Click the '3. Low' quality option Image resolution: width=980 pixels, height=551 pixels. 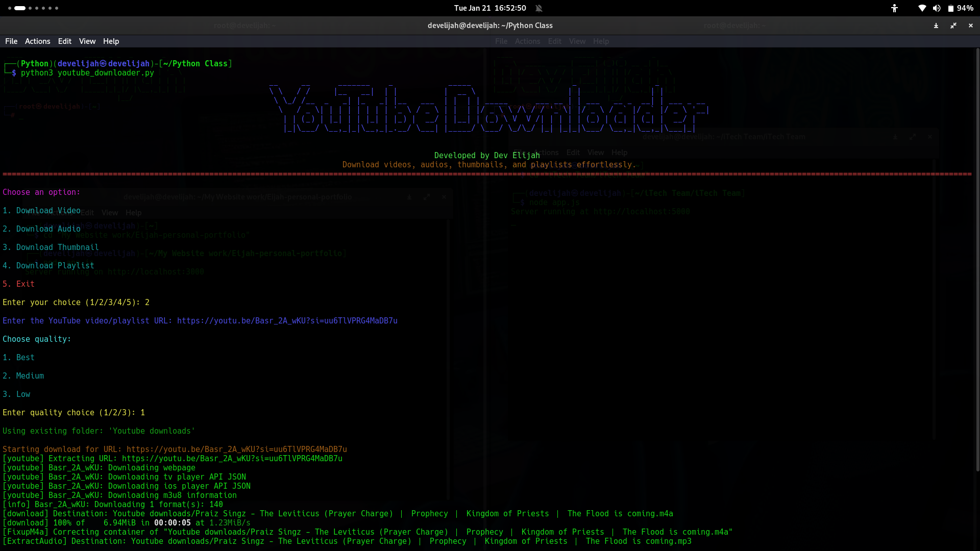pos(16,394)
